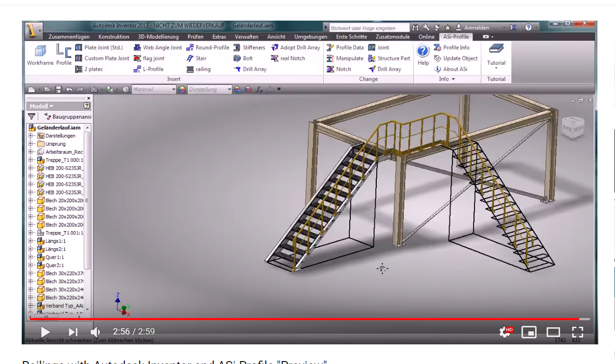Open the Ansicht menu tab

point(276,37)
